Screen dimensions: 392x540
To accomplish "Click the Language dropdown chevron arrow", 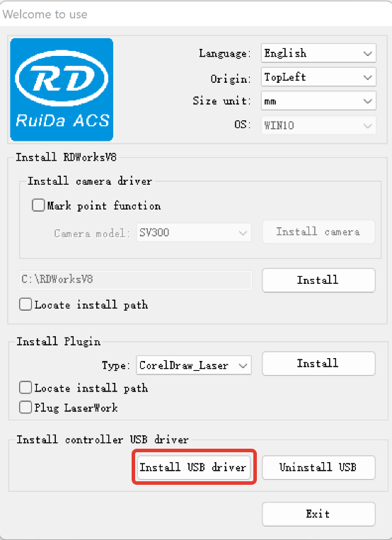I will (367, 53).
